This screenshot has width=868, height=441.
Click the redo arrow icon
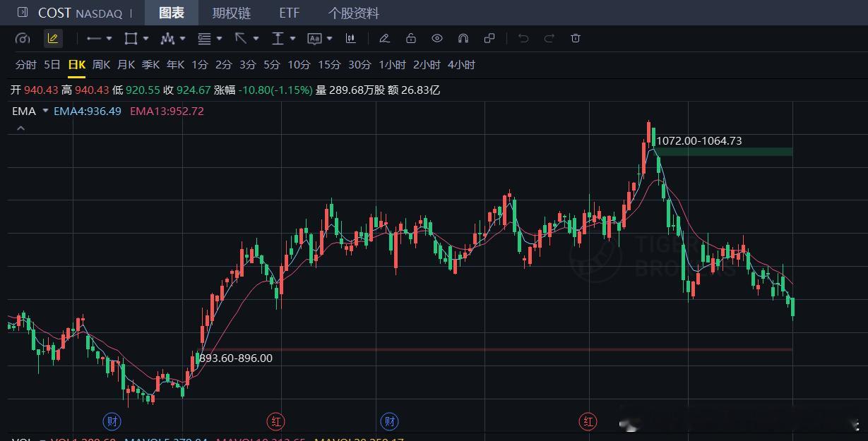549,38
